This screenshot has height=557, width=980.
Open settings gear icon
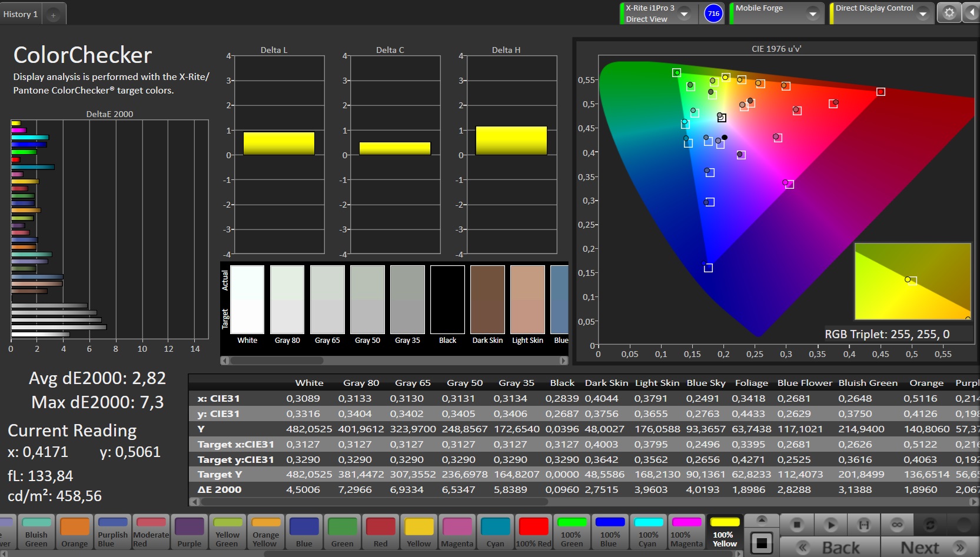click(949, 13)
